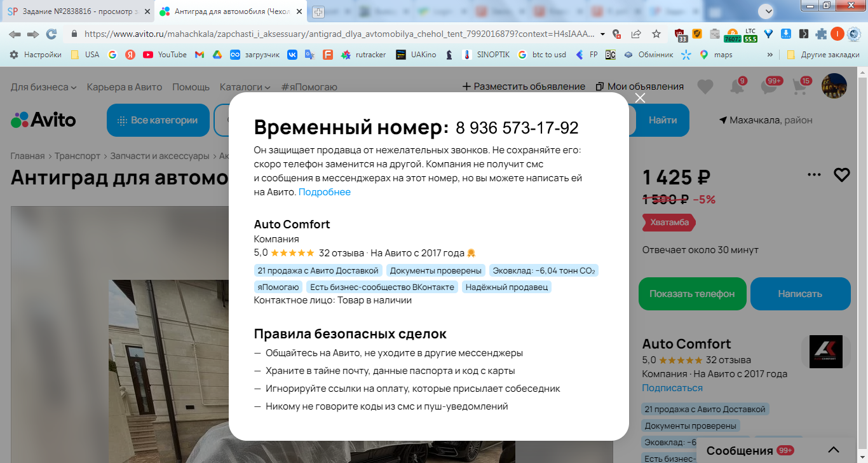Image resolution: width=868 pixels, height=463 pixels.
Task: Expand Для бизнеса dropdown
Action: pos(43,86)
